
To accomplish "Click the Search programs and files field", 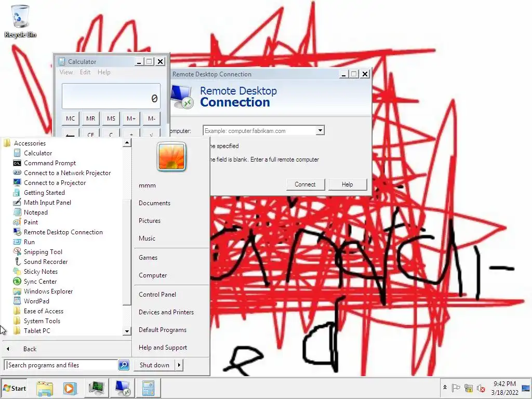I will coord(61,365).
